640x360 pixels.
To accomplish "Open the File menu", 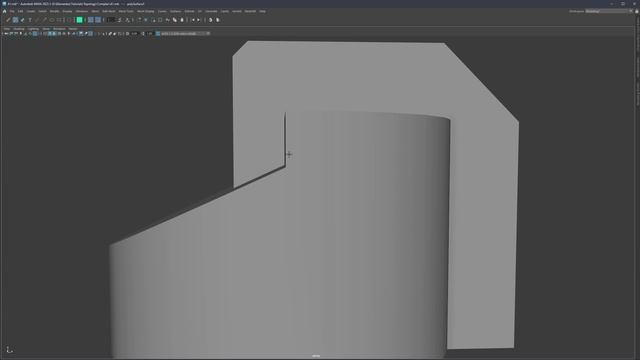I will (x=12, y=11).
